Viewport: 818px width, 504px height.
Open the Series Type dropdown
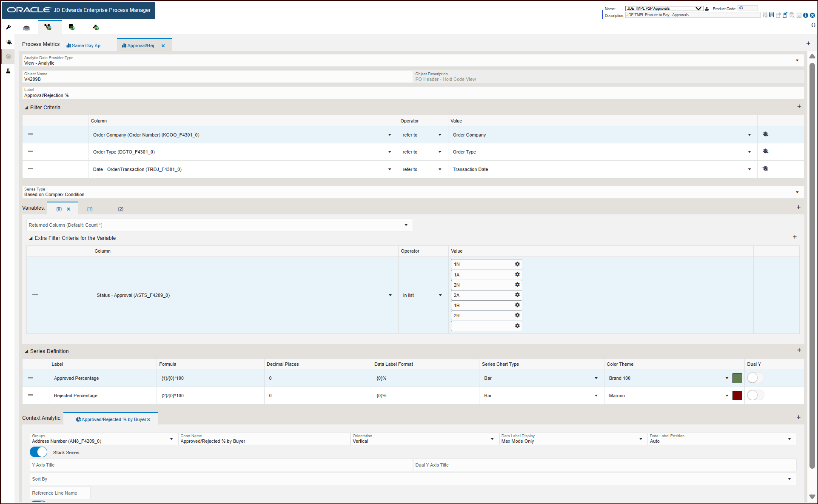[x=797, y=192]
